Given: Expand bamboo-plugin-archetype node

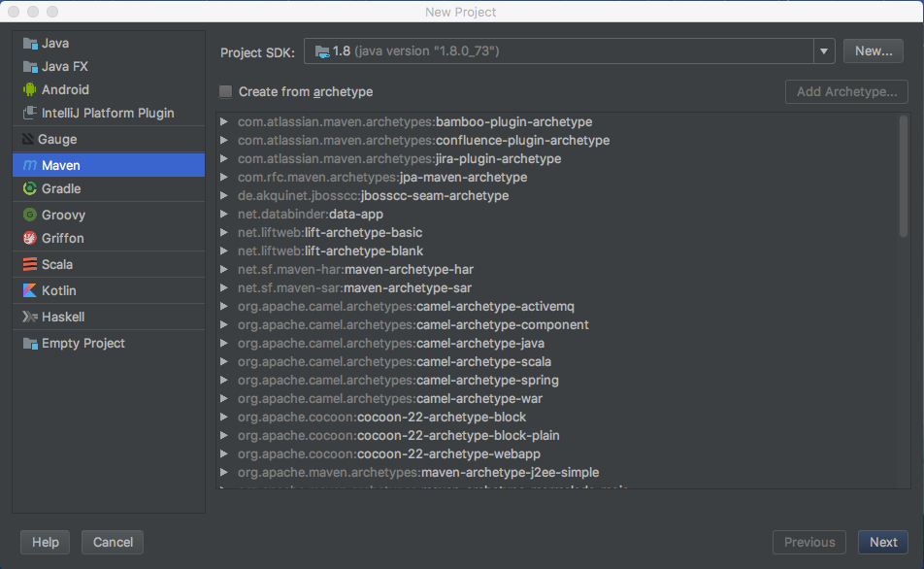Looking at the screenshot, I should click(224, 121).
